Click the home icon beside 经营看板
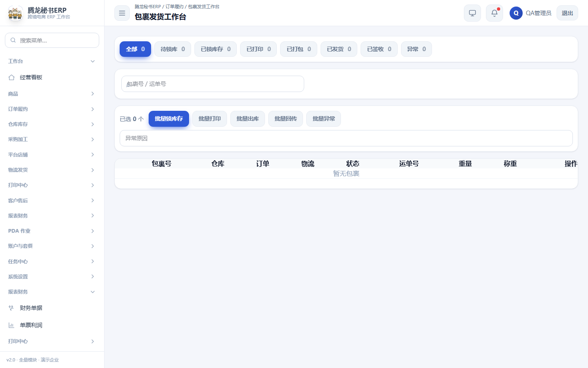Viewport: 588px width, 368px height. click(11, 77)
